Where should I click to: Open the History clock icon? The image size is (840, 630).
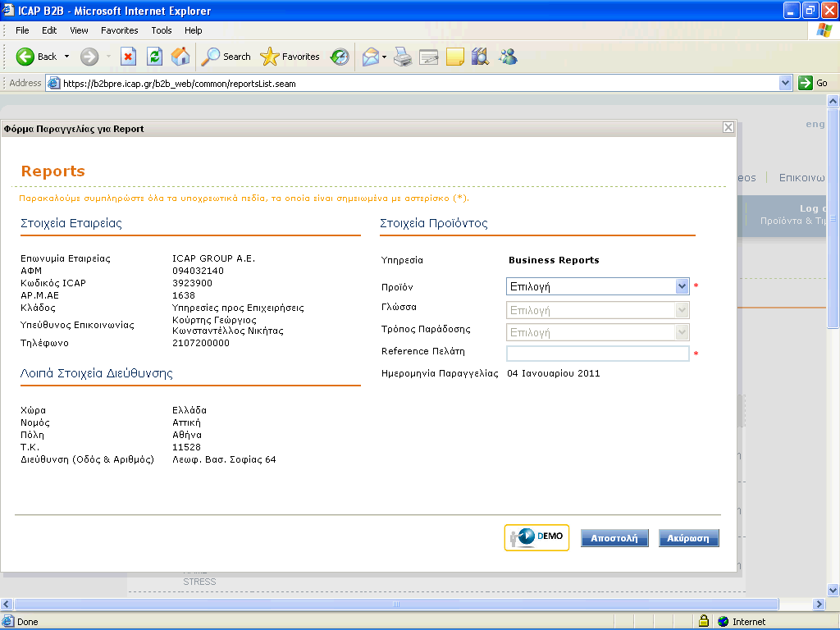coord(340,57)
